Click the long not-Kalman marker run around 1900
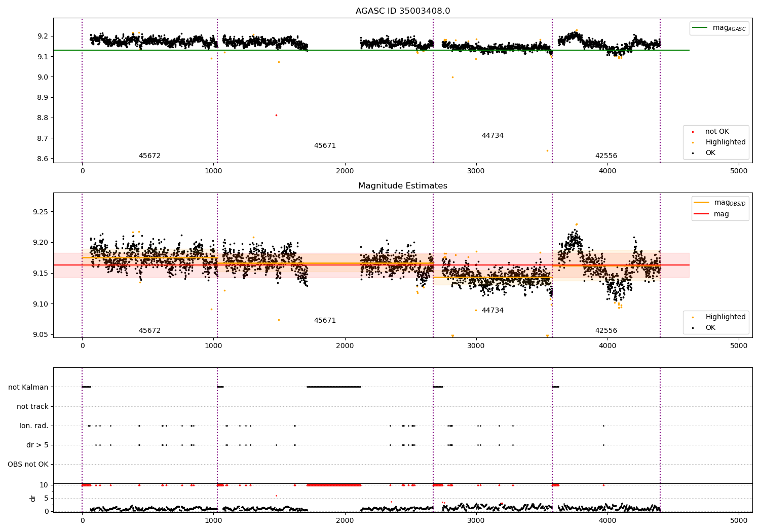 [x=334, y=387]
